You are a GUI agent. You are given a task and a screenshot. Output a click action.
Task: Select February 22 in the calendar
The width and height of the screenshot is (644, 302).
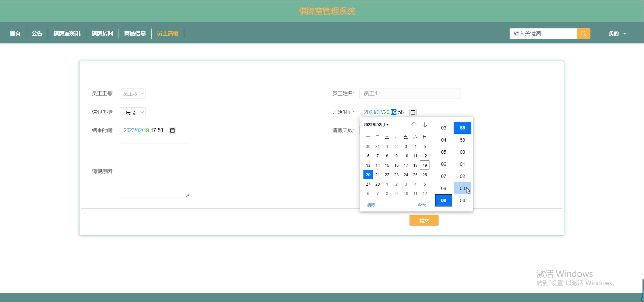pyautogui.click(x=387, y=175)
